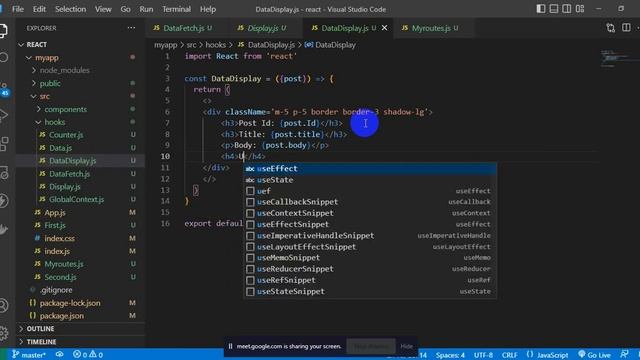
Task: Open Run and Debug view icon
Action: pyautogui.click(x=4, y=116)
